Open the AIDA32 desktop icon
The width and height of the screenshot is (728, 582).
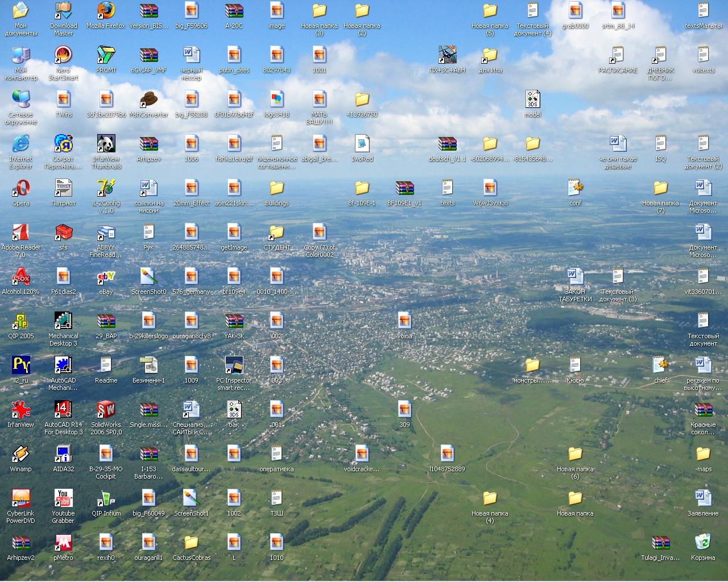point(63,454)
